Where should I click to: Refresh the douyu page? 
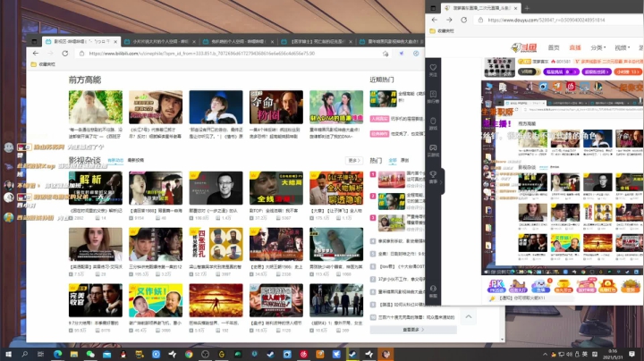click(463, 20)
